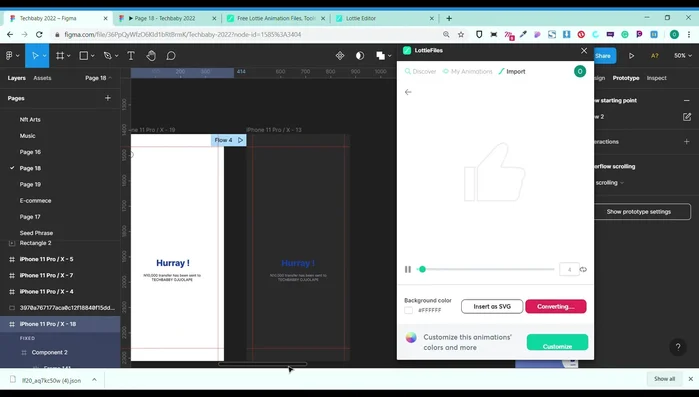Close the downloads bar
The width and height of the screenshot is (699, 397).
click(691, 379)
